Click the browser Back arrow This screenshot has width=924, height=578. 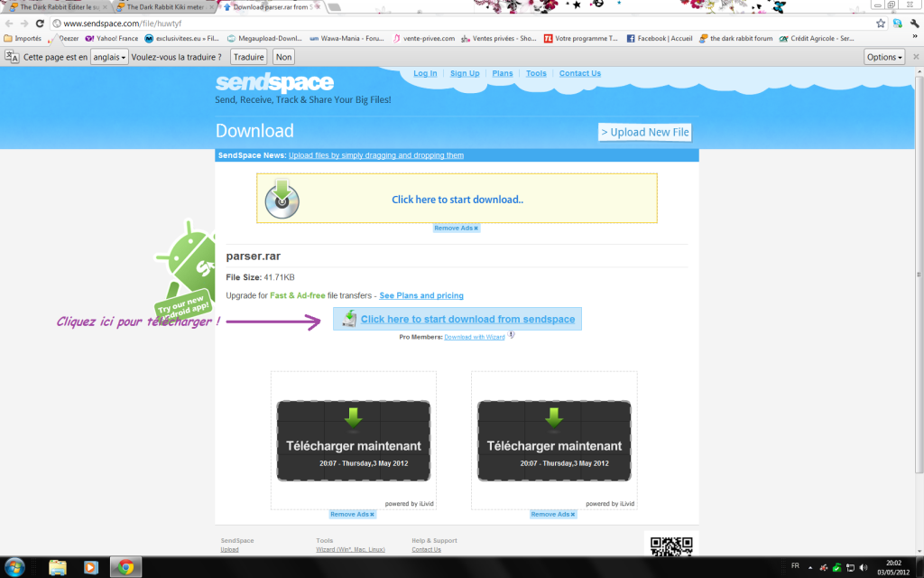coord(9,23)
